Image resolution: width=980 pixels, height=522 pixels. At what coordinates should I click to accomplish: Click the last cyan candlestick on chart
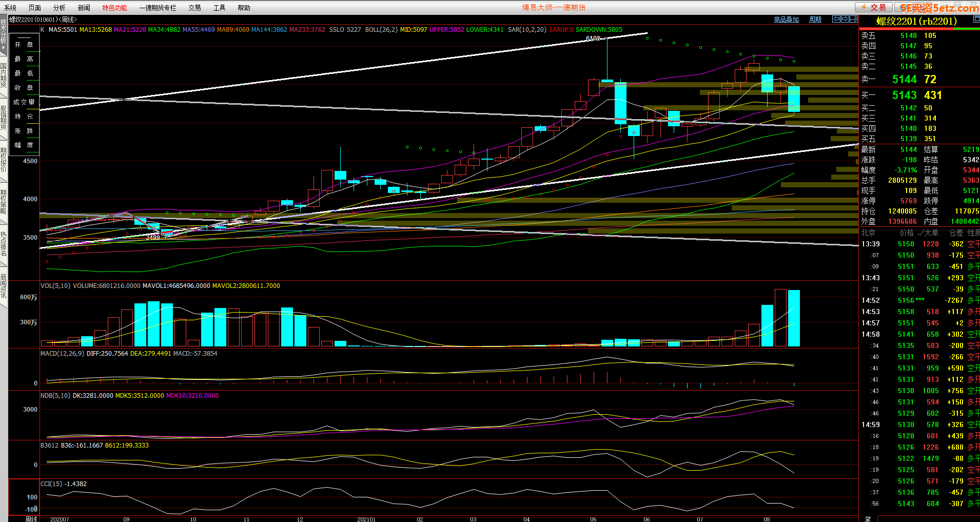[794, 99]
